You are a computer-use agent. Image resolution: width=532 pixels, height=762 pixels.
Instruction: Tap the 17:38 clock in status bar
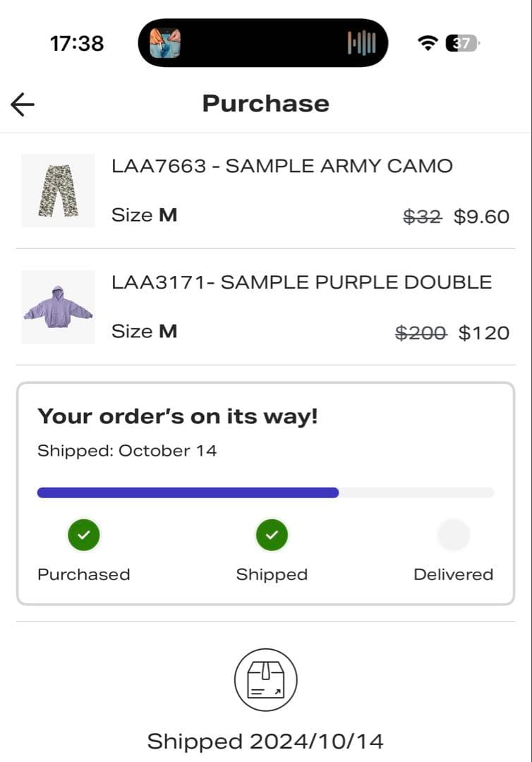[x=77, y=44]
